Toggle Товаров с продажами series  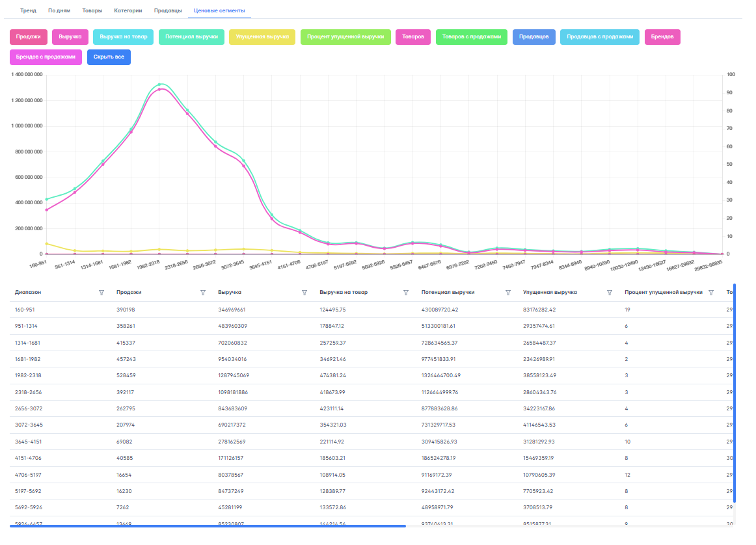(471, 37)
